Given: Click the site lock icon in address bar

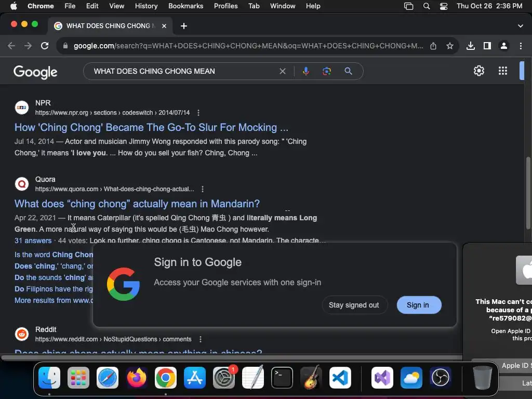Looking at the screenshot, I should click(65, 46).
